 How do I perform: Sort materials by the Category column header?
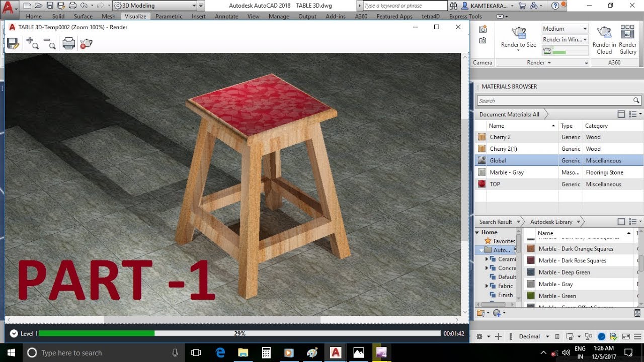(x=612, y=126)
